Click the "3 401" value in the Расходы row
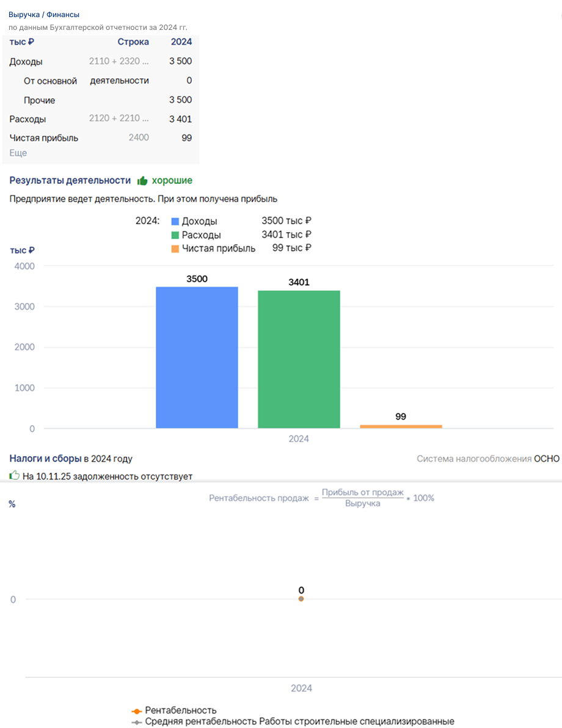The image size is (562, 728). click(x=181, y=119)
